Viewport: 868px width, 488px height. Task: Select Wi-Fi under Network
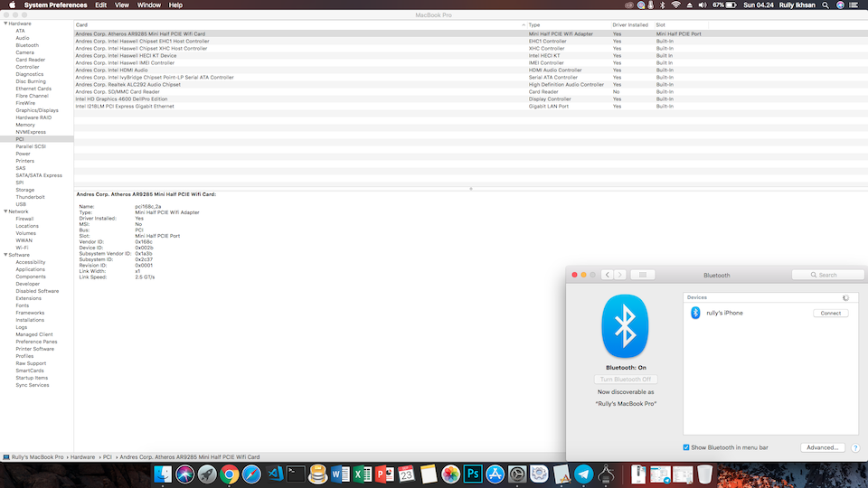click(22, 248)
